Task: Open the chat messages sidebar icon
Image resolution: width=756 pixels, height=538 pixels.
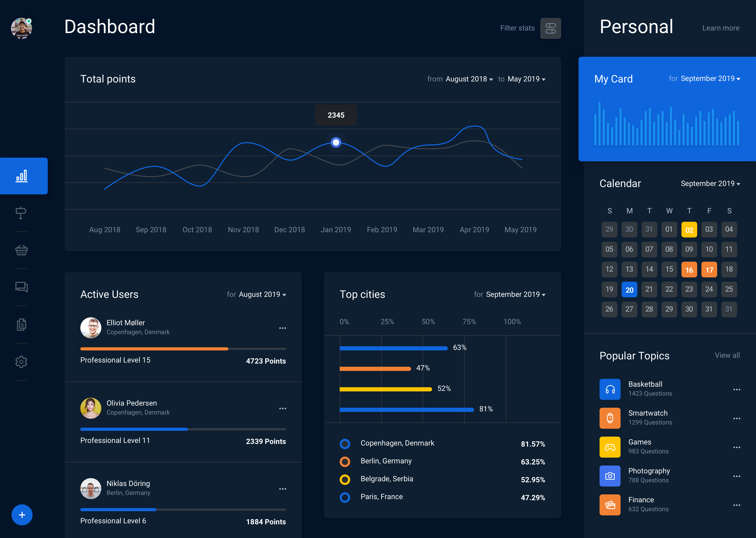Action: tap(22, 287)
